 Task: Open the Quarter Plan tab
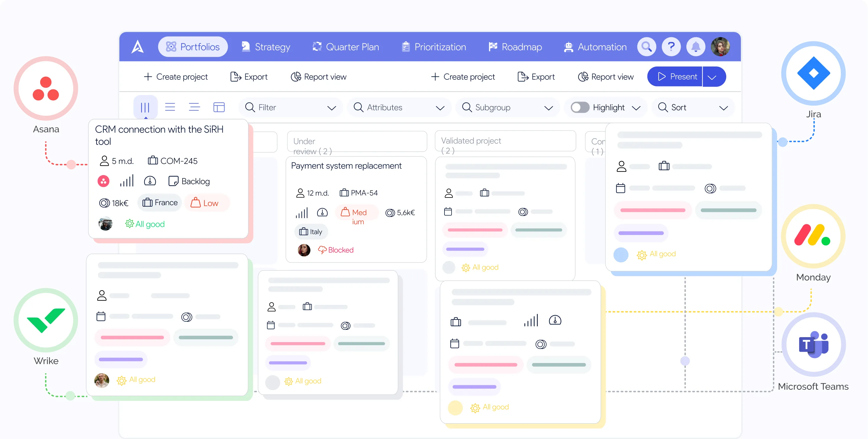pyautogui.click(x=345, y=46)
